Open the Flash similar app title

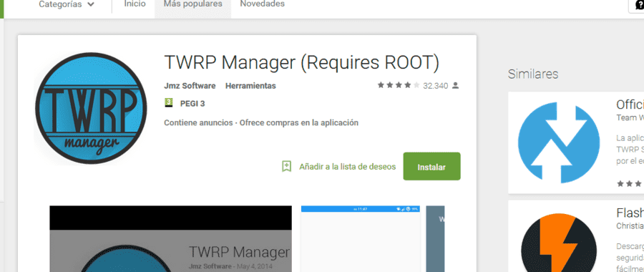coord(630,213)
